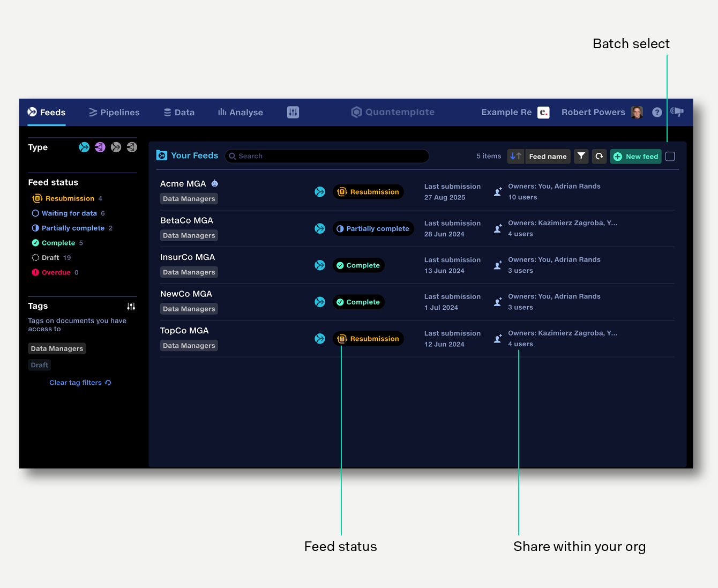Click the help question mark icon

(x=657, y=113)
